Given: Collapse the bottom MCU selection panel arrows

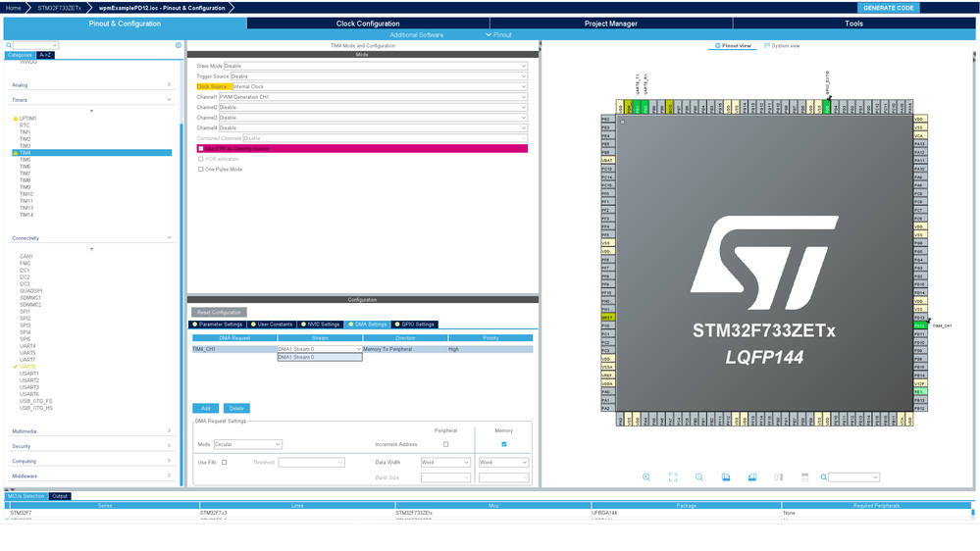Looking at the screenshot, I should (x=10, y=490).
